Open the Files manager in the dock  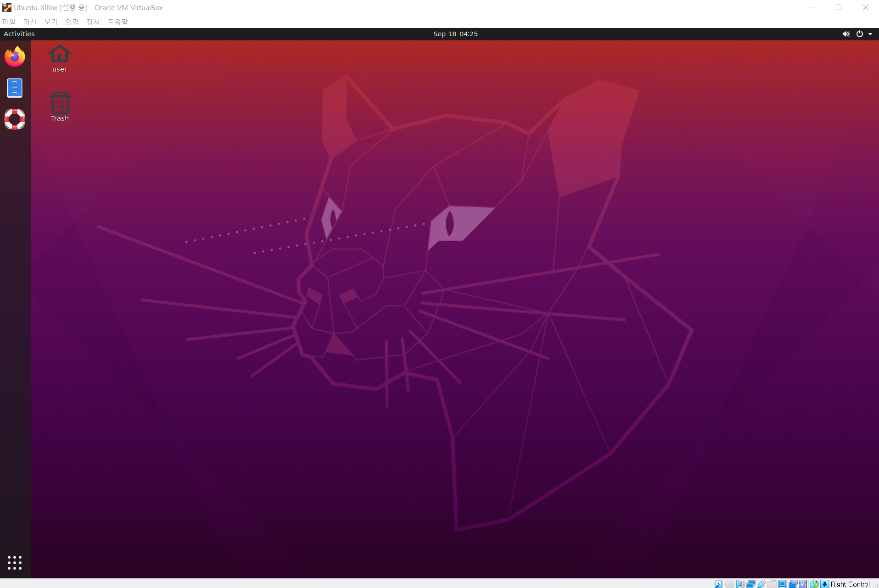(15, 88)
